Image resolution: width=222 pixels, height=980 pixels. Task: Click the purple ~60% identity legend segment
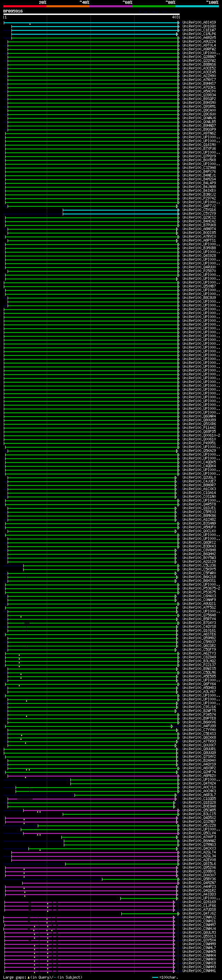(111, 6)
